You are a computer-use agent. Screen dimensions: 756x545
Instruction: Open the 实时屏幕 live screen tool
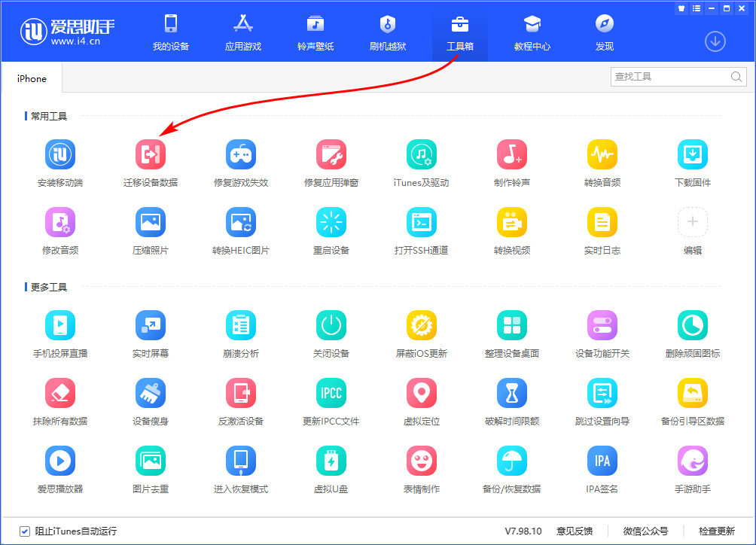[151, 331]
